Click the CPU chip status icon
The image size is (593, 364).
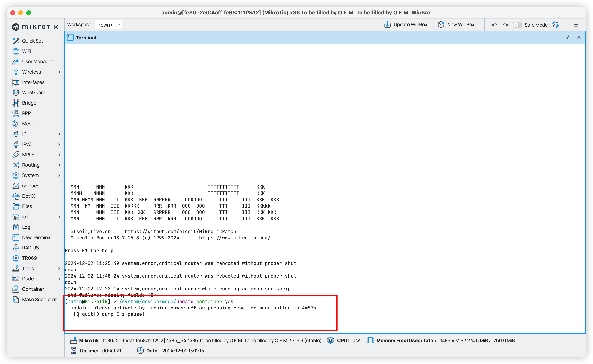click(331, 340)
